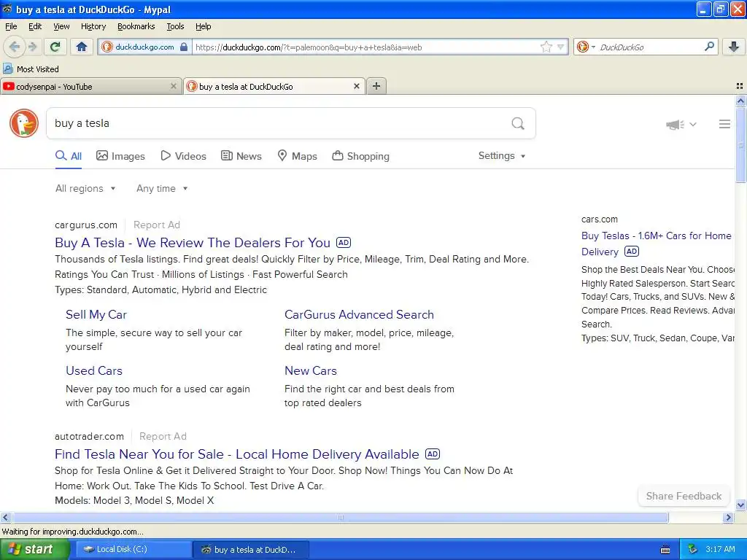Open the Edit menu
The image size is (747, 560).
coord(35,26)
